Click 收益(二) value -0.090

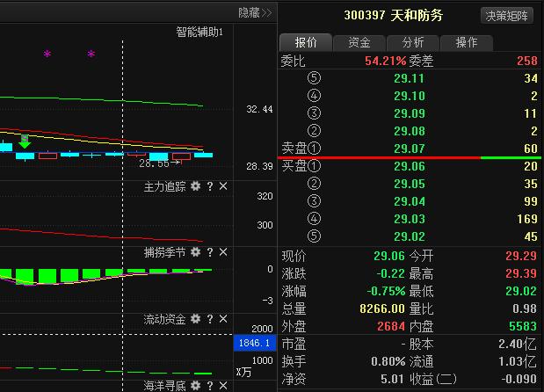(x=519, y=379)
